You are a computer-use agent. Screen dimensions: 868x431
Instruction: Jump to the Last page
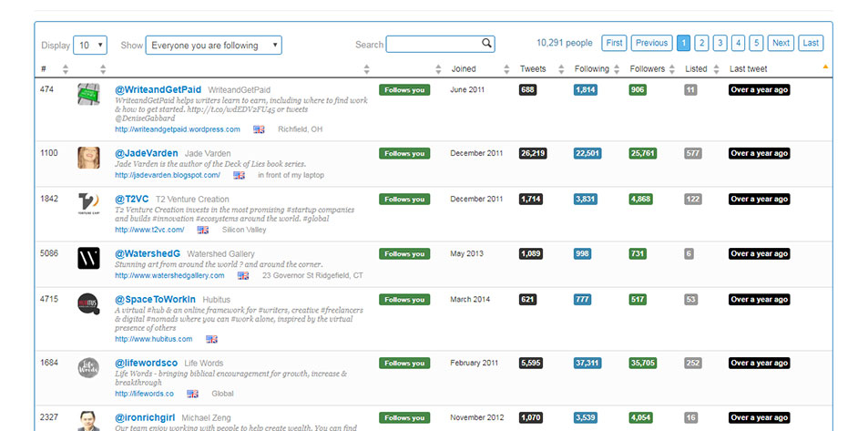click(x=811, y=43)
